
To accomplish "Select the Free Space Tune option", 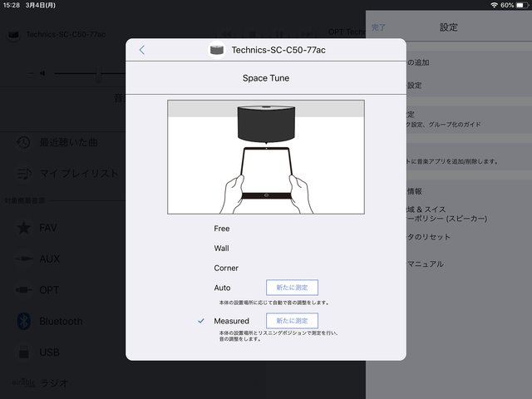I will (x=221, y=229).
